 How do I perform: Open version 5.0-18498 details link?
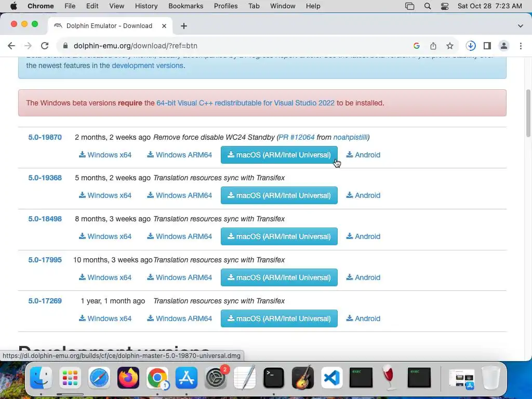click(x=45, y=219)
